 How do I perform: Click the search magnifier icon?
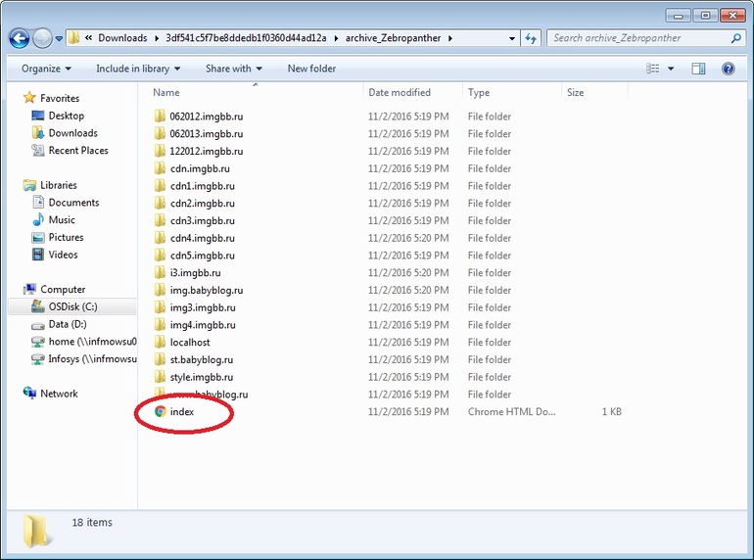[735, 38]
